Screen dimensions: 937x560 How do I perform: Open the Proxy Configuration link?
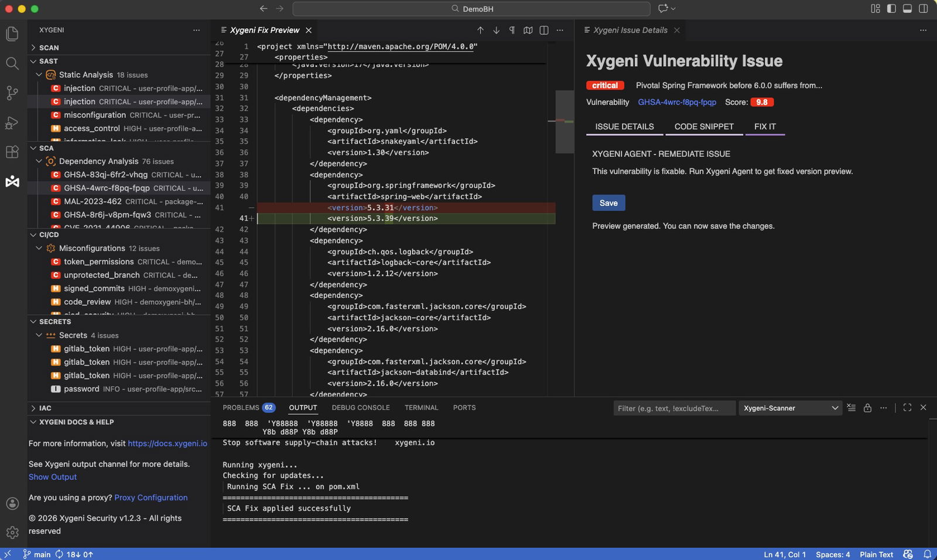click(x=151, y=497)
